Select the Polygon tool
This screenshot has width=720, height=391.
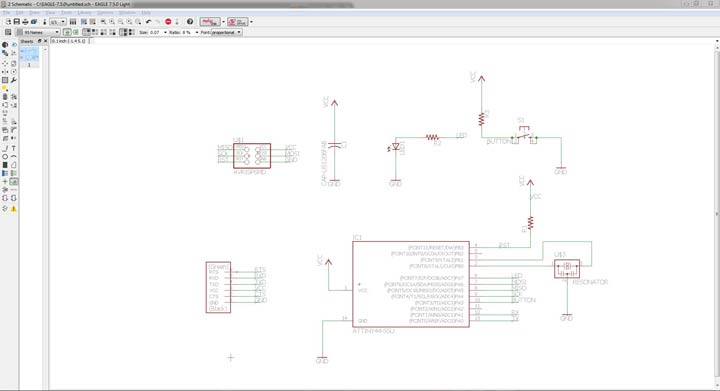coord(14,165)
